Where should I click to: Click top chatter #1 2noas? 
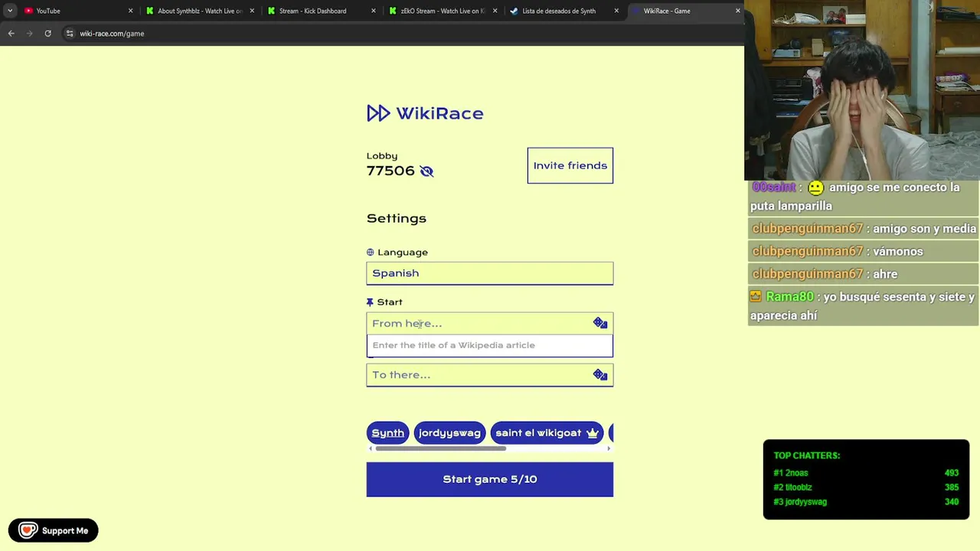tap(791, 473)
